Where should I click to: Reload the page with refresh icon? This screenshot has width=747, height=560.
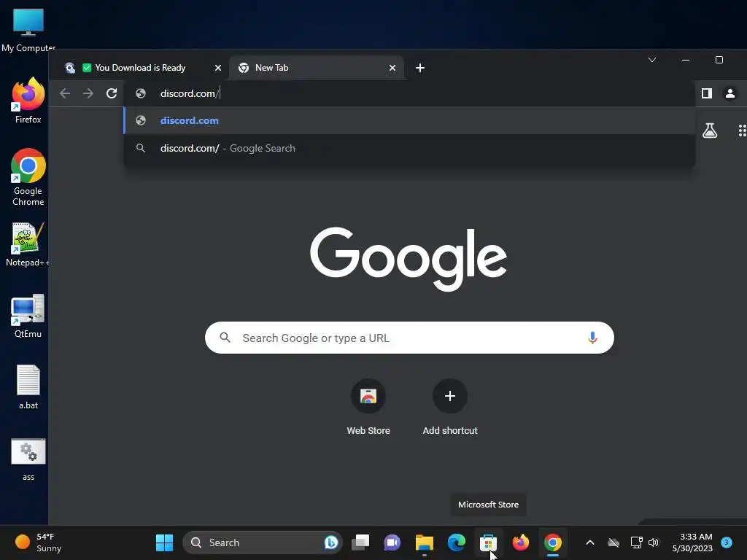point(112,93)
